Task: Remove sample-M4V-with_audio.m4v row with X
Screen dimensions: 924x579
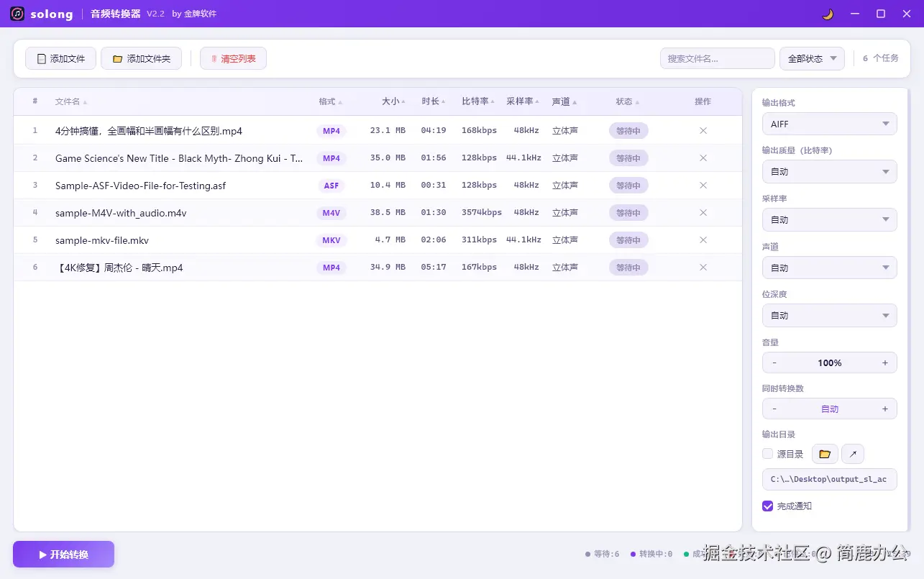Action: (703, 212)
